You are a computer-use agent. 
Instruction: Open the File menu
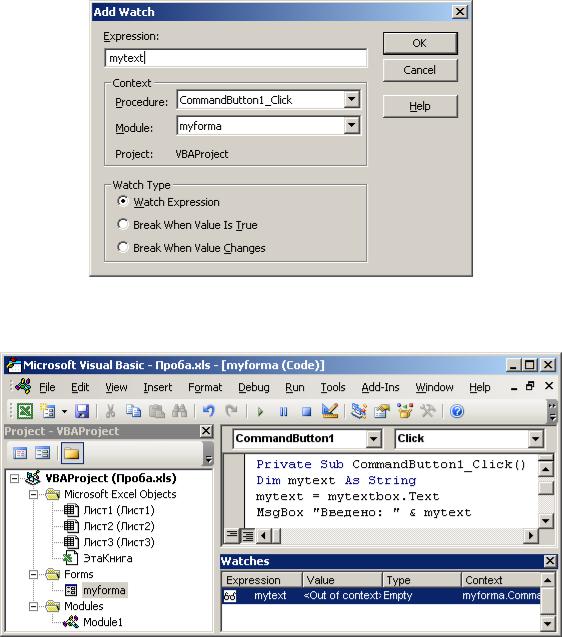[47, 387]
